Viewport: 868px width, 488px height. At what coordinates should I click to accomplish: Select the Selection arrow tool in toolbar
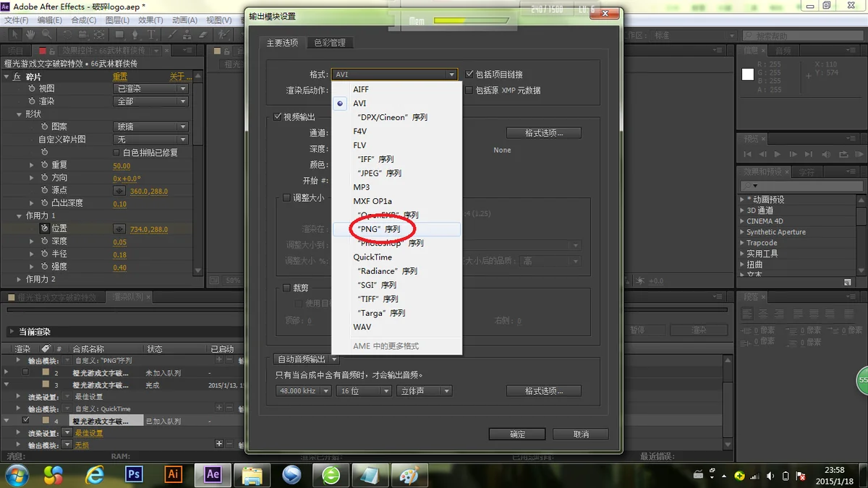point(14,34)
